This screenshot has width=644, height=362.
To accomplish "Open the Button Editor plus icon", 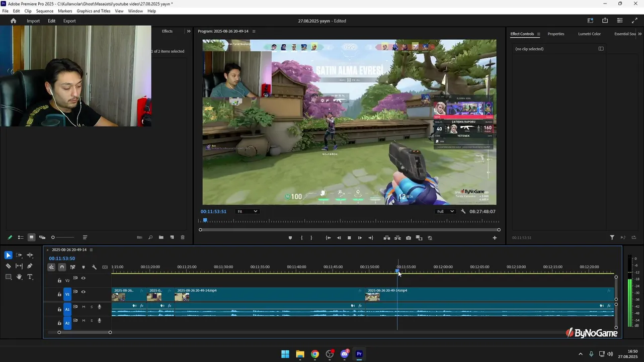I will (495, 238).
